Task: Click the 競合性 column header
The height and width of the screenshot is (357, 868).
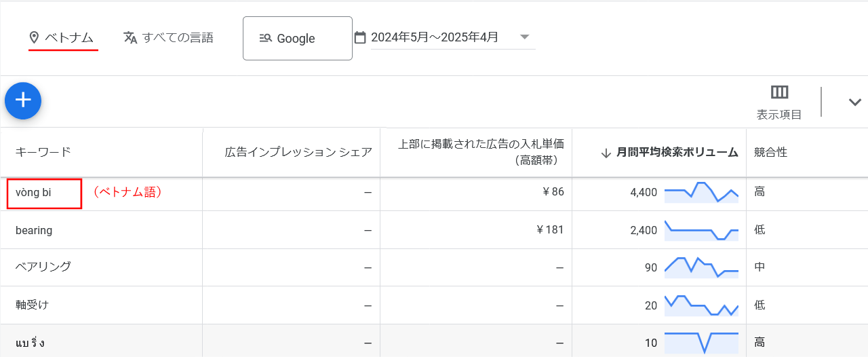Action: tap(770, 152)
